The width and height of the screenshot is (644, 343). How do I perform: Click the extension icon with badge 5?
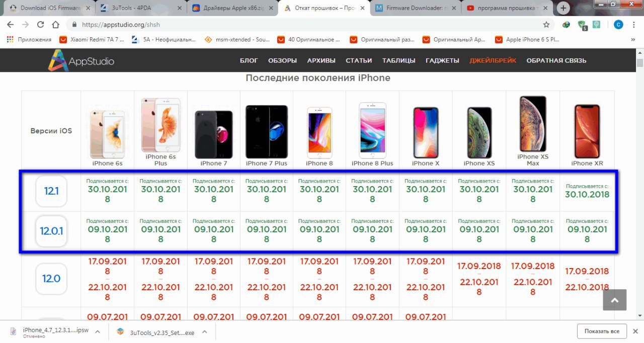[x=582, y=24]
